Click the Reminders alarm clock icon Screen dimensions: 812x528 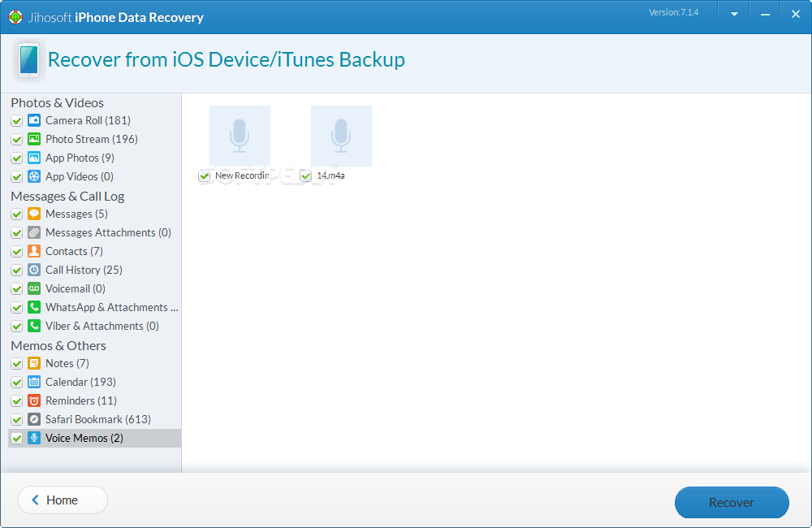tap(34, 400)
